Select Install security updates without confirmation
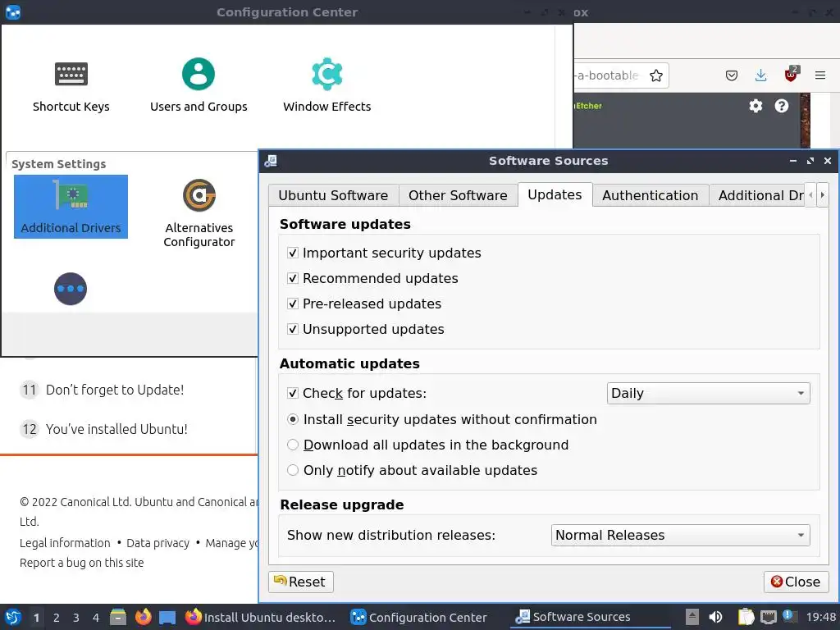840x630 pixels. (x=293, y=419)
